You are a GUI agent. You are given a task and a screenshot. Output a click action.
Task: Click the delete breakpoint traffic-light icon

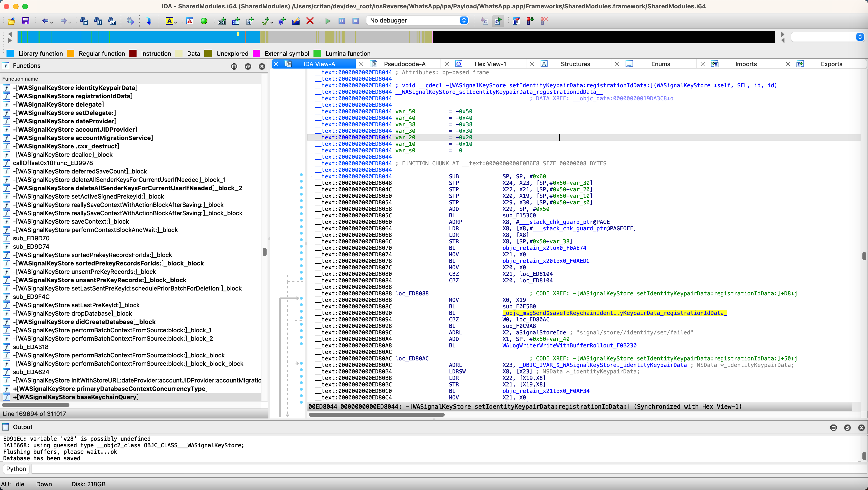click(544, 21)
